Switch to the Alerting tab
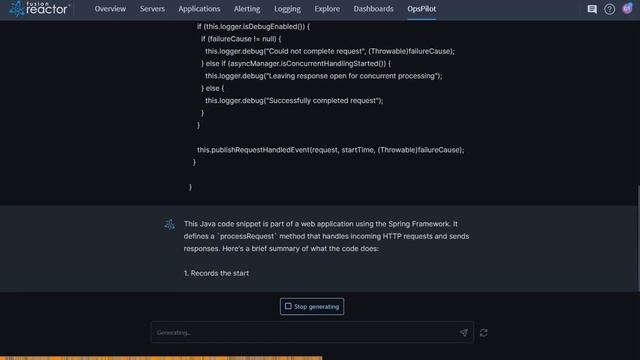 (x=247, y=9)
